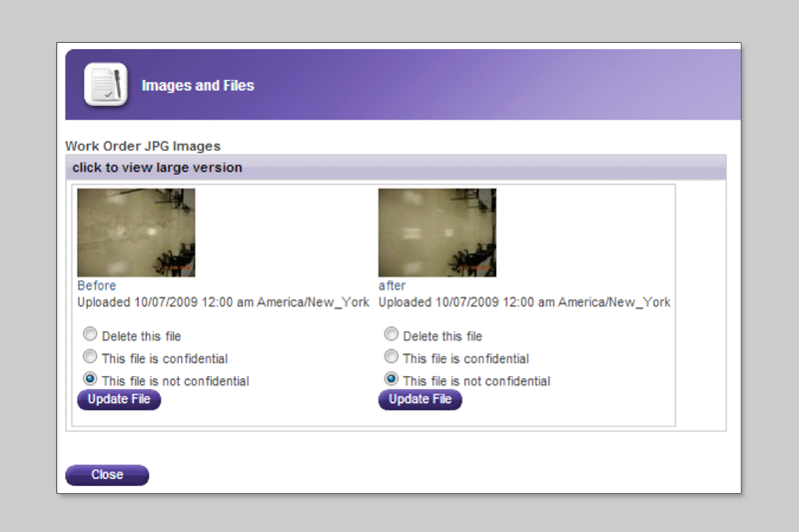The height and width of the screenshot is (532, 799).
Task: Click the upload timestamp under Before
Action: pos(223,302)
